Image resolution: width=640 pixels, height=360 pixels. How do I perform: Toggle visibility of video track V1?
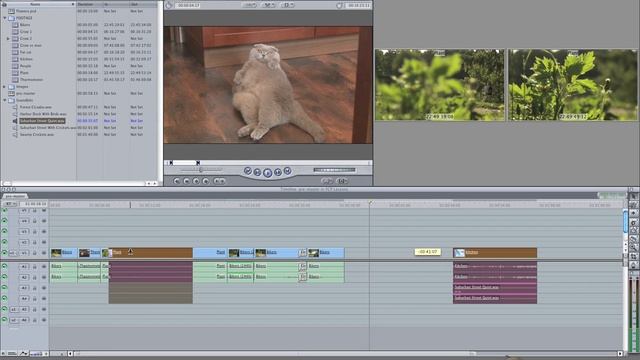(4, 253)
